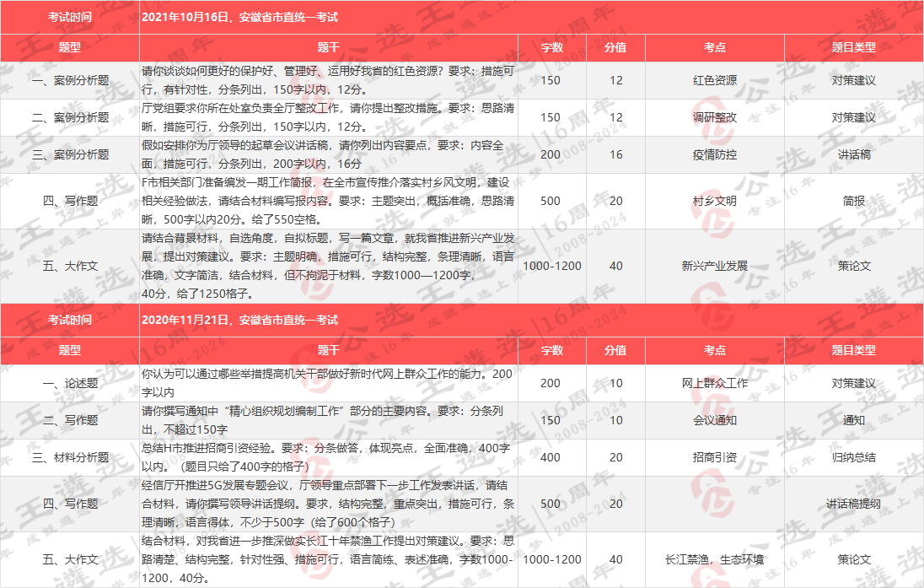Viewport: 924px width, 588px height.
Task: Select the 会议通知 topic cell
Action: [x=714, y=419]
